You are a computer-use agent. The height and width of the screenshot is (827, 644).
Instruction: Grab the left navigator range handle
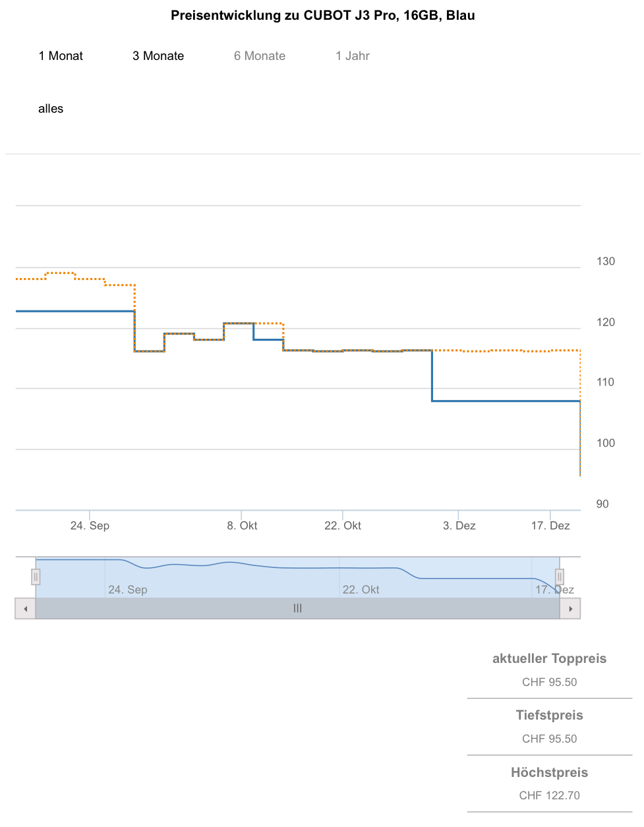(x=36, y=577)
